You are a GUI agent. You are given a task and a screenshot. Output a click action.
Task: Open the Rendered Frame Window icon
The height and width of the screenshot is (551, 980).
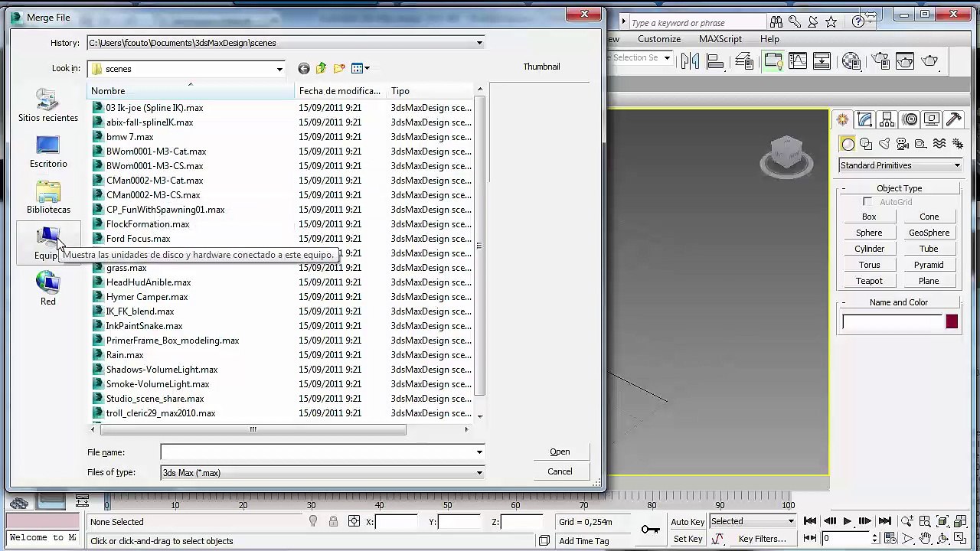click(905, 61)
